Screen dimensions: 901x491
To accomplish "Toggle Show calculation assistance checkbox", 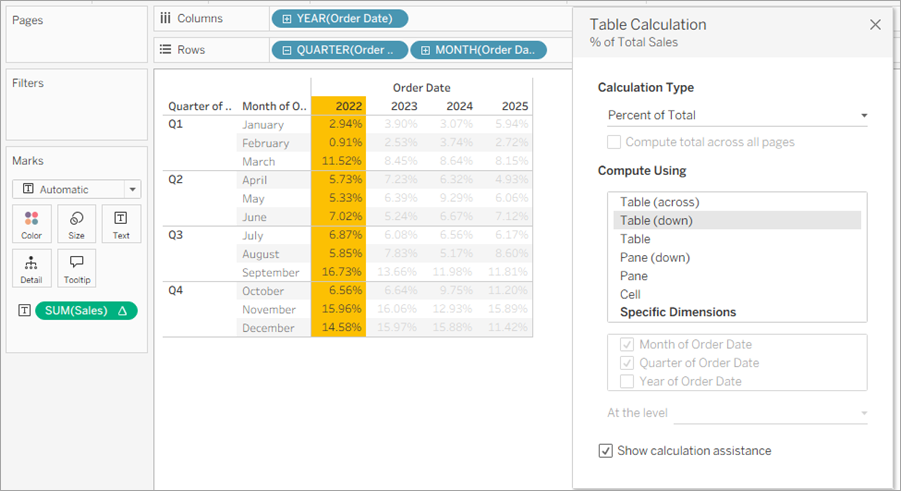I will [605, 451].
